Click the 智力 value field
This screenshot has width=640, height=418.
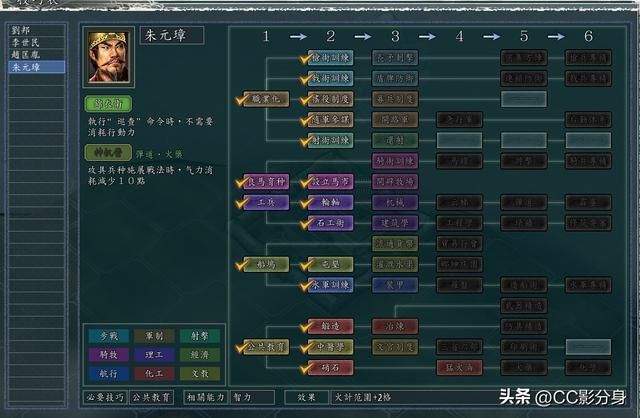click(252, 397)
